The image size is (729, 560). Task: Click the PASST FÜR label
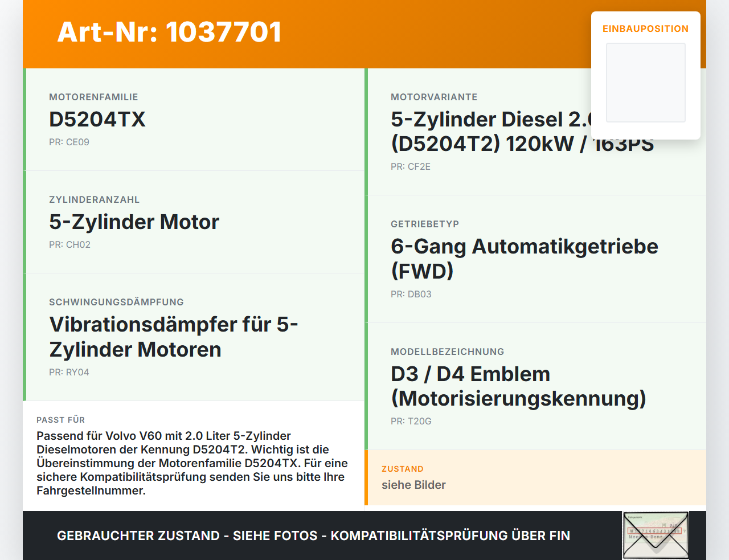[60, 420]
